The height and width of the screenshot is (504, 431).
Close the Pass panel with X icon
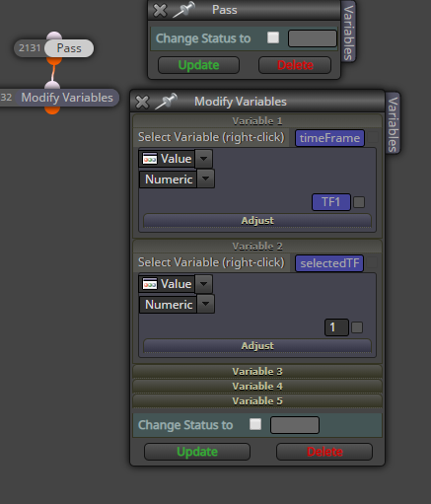click(x=160, y=10)
